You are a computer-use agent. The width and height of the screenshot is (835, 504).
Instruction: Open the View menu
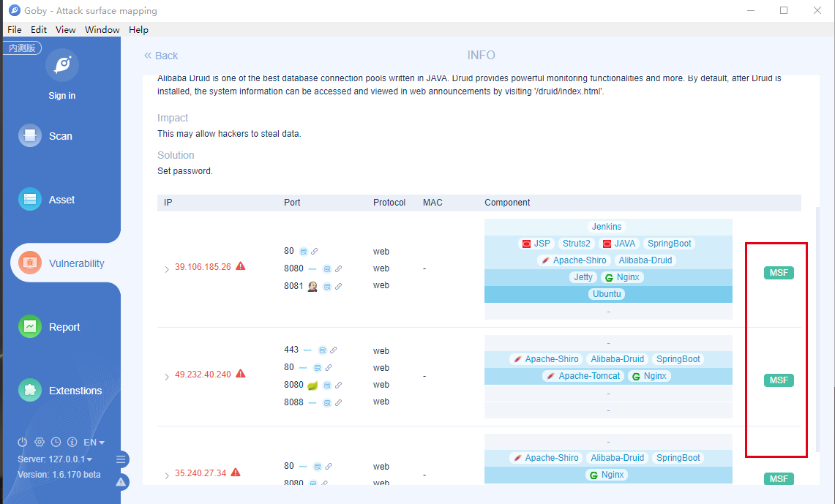[x=66, y=30]
